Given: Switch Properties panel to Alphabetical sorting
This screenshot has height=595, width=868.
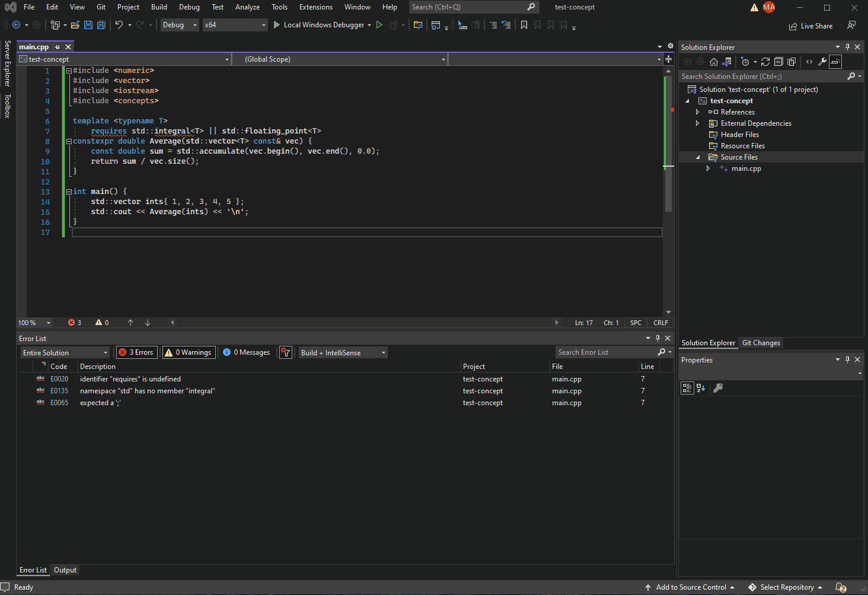Looking at the screenshot, I should (701, 388).
